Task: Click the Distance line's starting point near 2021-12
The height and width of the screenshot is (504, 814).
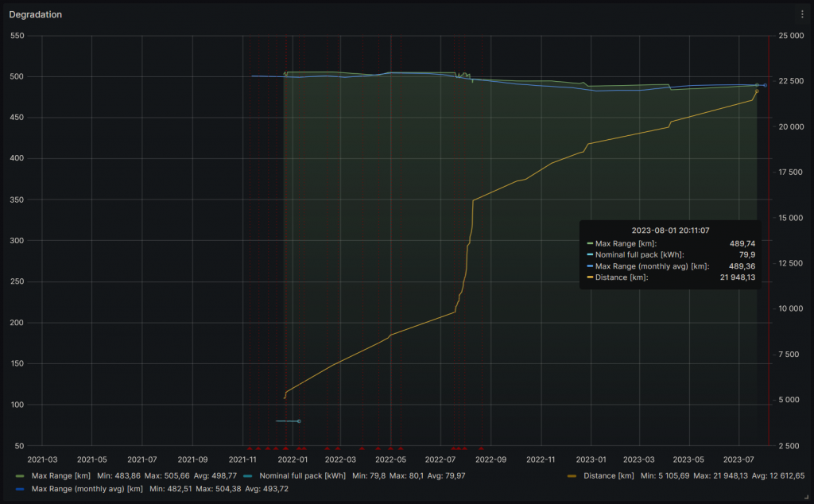Action: (285, 396)
